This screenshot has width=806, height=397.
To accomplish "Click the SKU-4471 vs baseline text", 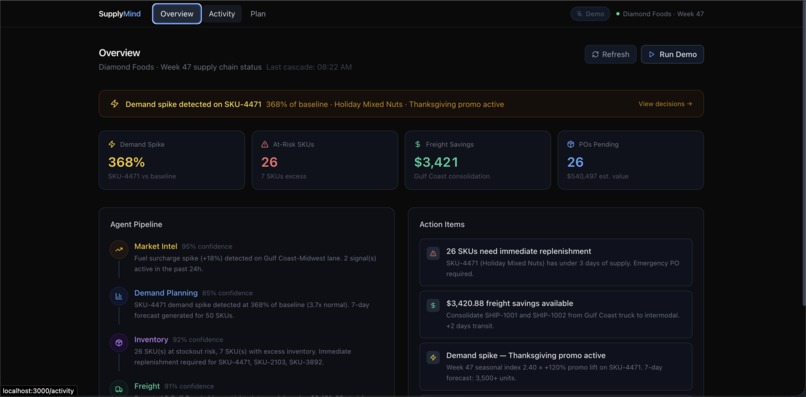I will click(x=142, y=176).
